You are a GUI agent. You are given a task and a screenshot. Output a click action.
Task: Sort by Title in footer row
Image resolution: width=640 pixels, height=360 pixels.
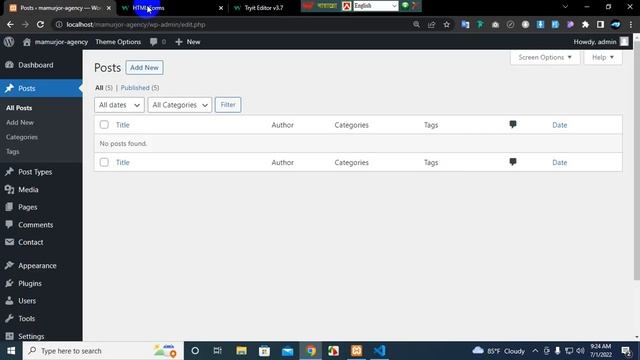[122, 162]
